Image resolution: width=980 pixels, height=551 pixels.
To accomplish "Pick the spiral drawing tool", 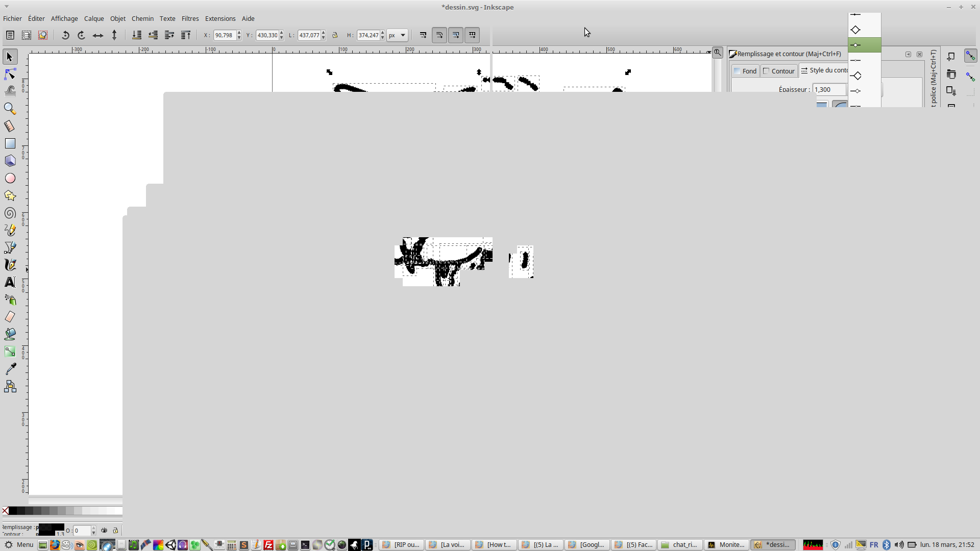I will pos(10,213).
